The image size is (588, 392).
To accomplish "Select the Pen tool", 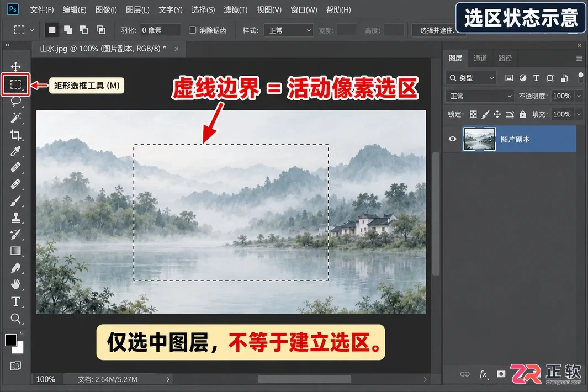I will pyautogui.click(x=15, y=268).
